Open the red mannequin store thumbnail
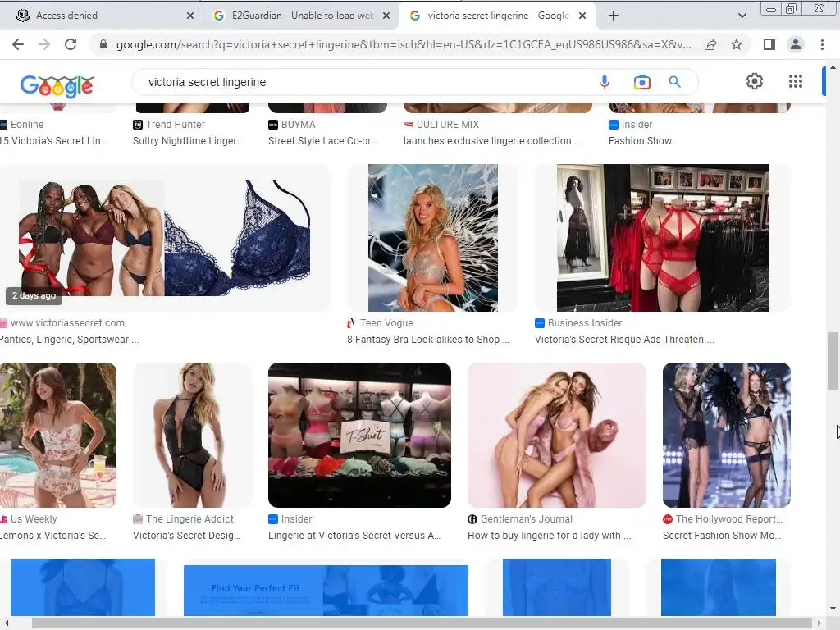Screen dimensions: 840x630 point(663,238)
